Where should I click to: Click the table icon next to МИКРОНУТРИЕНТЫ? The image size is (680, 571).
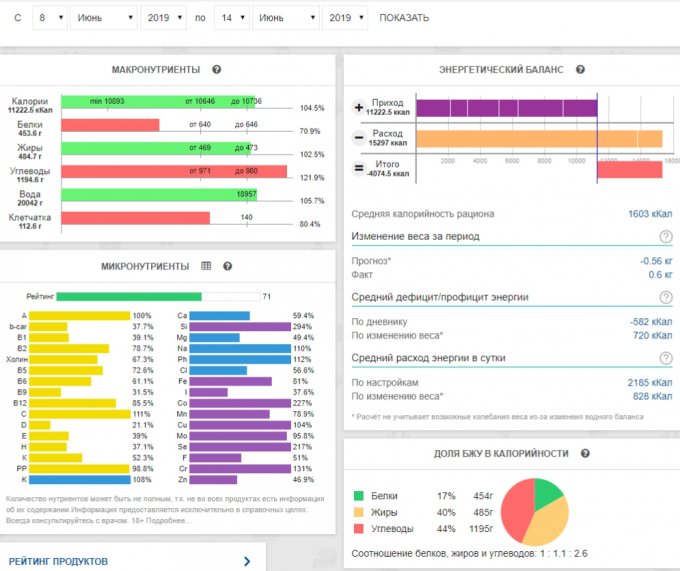(x=207, y=266)
